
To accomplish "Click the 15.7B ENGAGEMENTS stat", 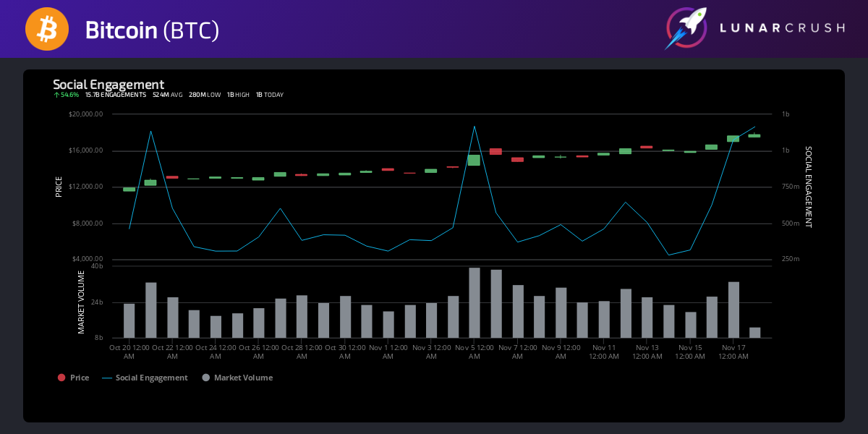I will pos(116,95).
